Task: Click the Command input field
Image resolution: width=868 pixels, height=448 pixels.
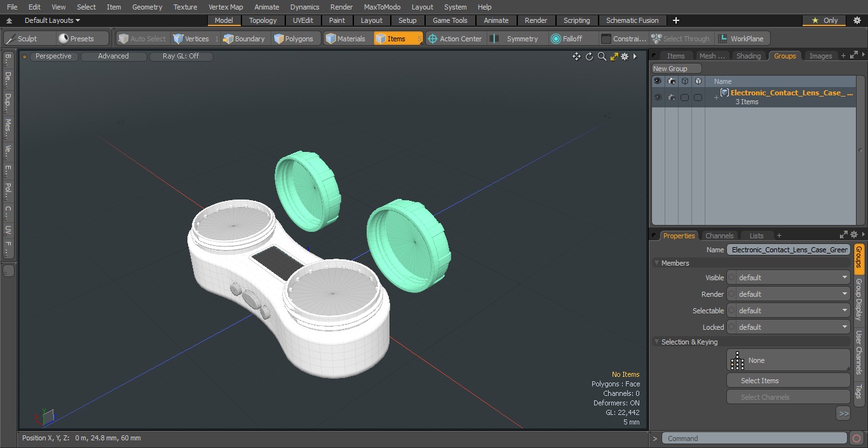Action: click(754, 438)
